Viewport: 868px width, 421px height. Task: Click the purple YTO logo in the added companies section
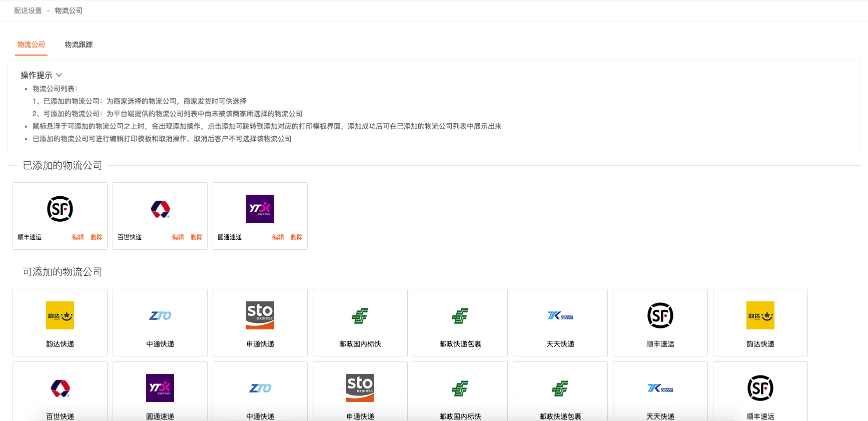260,209
